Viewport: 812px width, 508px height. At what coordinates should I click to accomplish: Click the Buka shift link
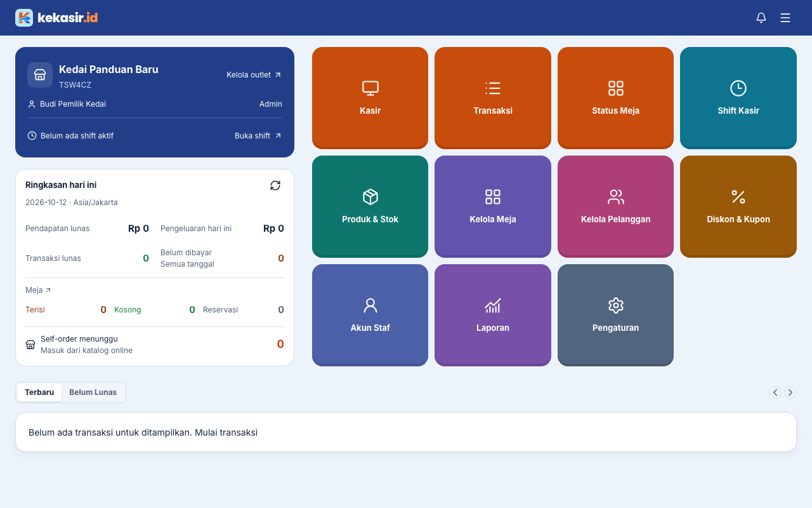(258, 136)
